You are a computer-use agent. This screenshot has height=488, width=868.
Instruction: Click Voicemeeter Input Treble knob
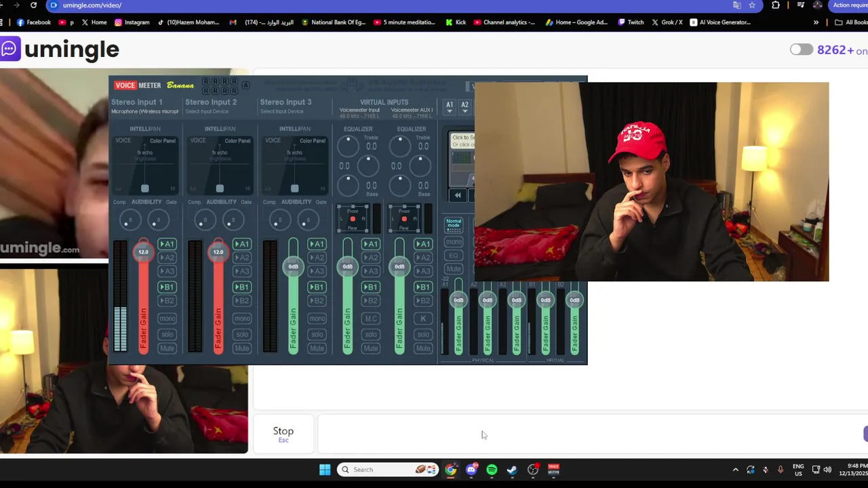348,144
